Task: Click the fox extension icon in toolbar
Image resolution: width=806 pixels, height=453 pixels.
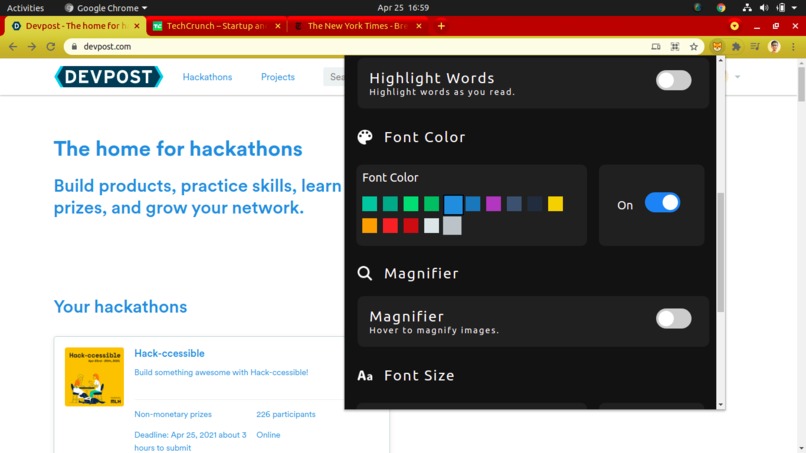Action: click(717, 46)
